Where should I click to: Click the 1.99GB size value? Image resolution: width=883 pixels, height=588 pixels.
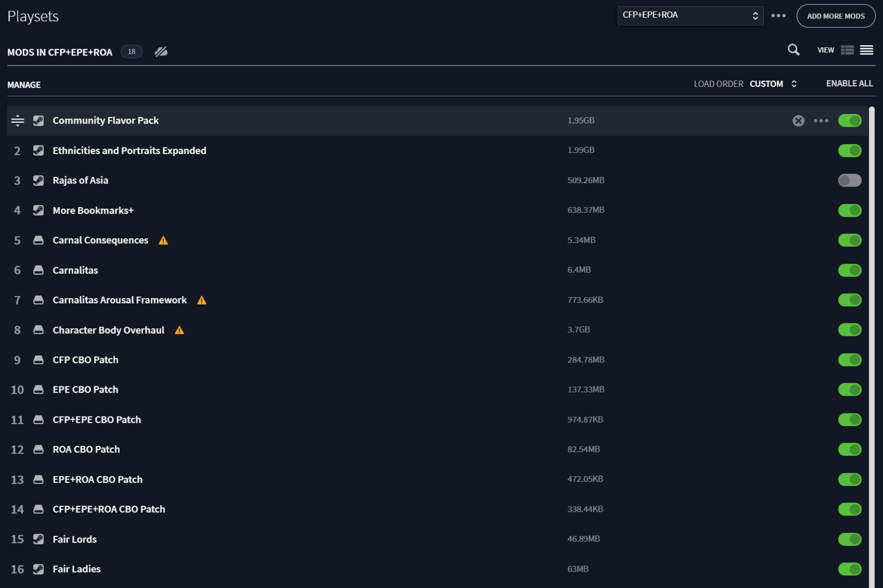tap(581, 150)
